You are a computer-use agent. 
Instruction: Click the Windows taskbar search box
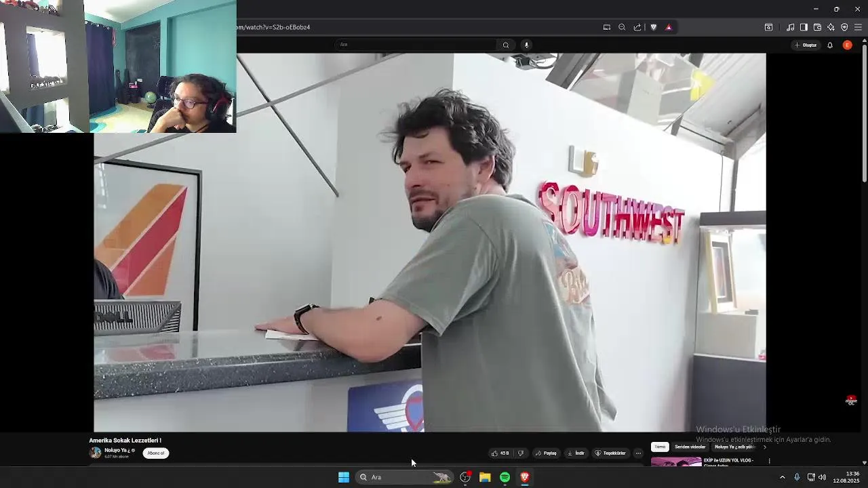[405, 477]
